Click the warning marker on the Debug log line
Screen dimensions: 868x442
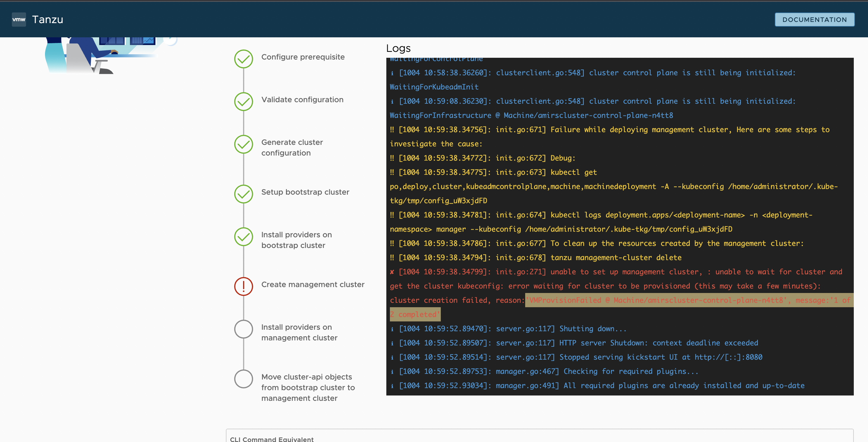click(x=392, y=158)
